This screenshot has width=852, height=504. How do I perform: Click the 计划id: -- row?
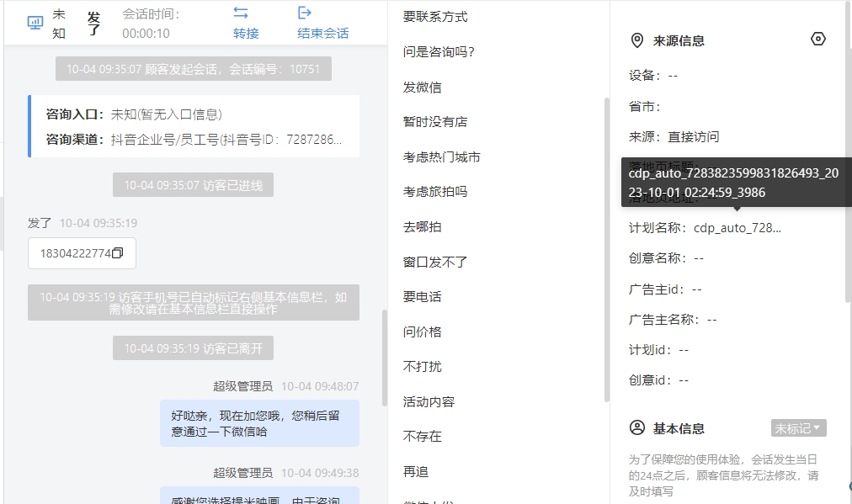coord(658,350)
